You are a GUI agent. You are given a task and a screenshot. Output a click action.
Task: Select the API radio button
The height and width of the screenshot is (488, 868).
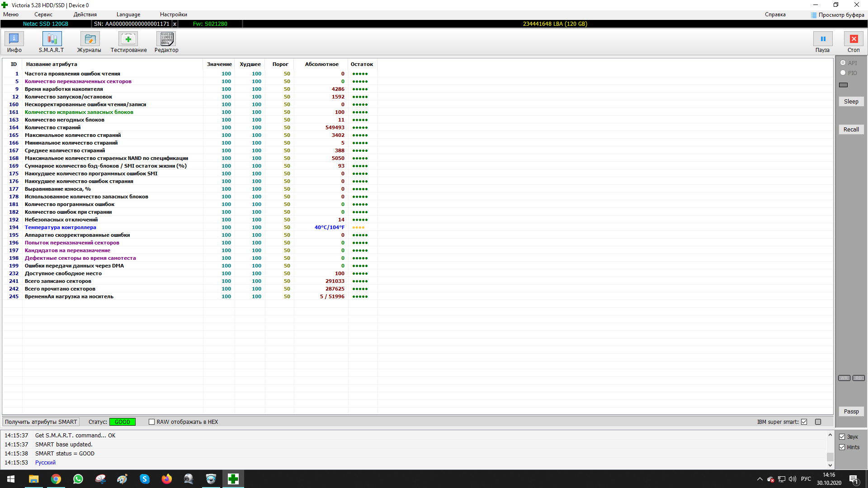point(843,63)
